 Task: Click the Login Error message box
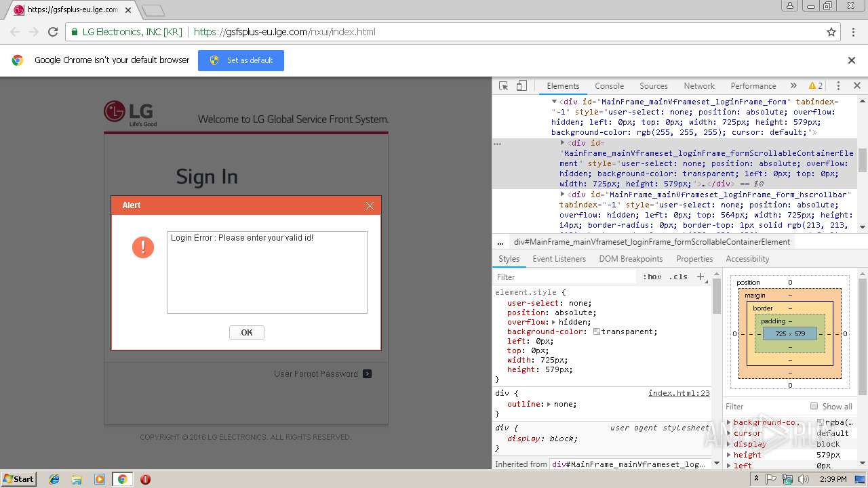click(x=267, y=272)
